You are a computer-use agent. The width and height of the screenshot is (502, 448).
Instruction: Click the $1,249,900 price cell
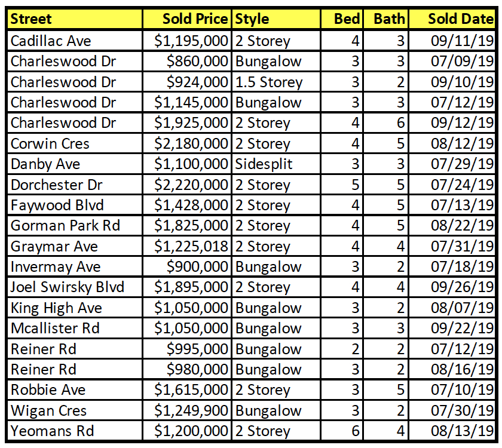tap(187, 410)
